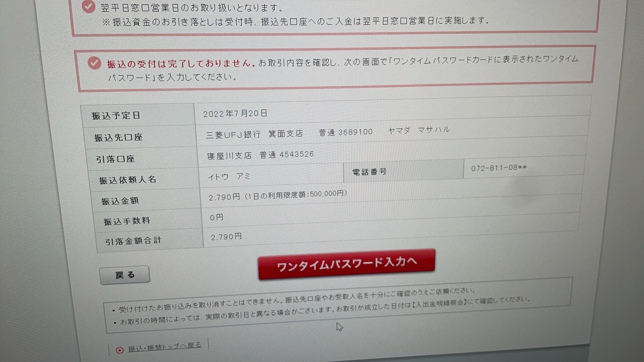Click the 振込予定日 label cell
Screen dimensions: 644x362
point(138,115)
